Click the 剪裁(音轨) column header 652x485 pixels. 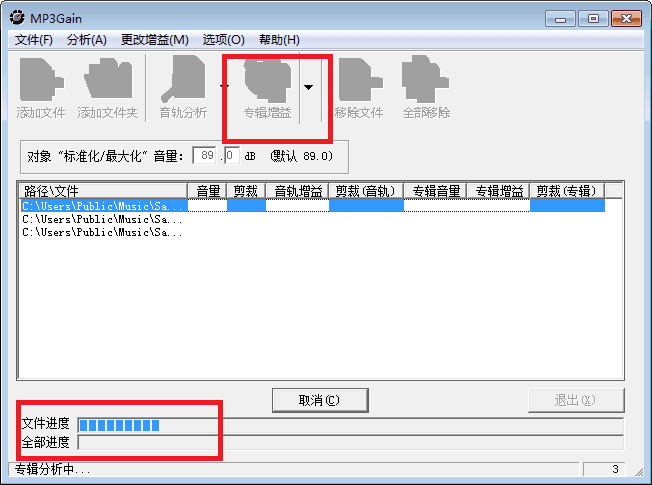click(x=366, y=191)
